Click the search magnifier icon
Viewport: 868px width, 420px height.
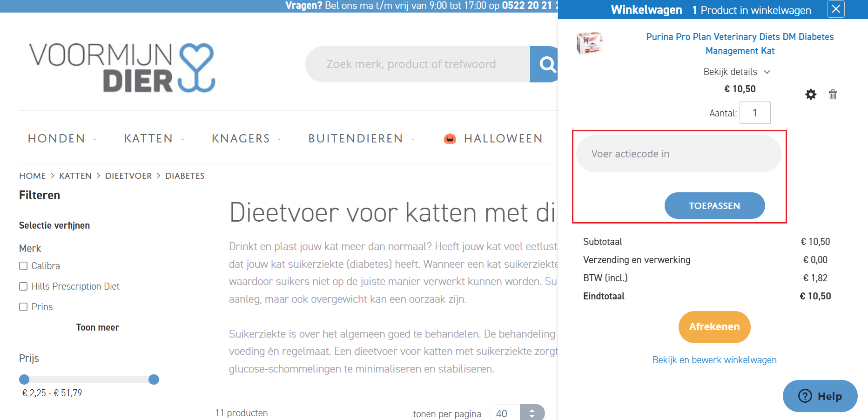coord(548,64)
